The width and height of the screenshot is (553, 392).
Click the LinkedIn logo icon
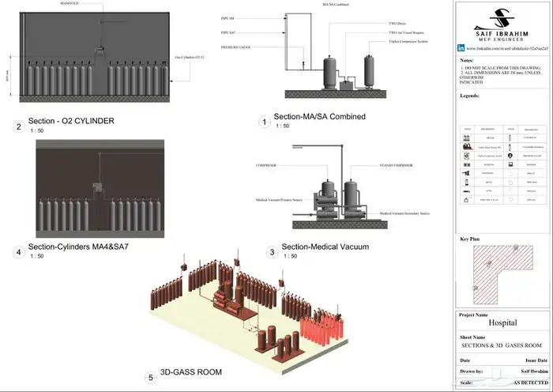pos(461,48)
